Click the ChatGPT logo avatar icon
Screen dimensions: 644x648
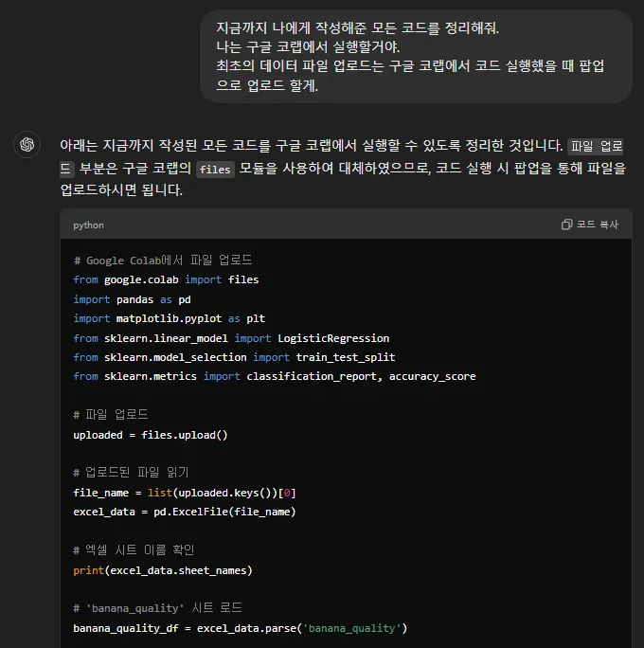[27, 145]
